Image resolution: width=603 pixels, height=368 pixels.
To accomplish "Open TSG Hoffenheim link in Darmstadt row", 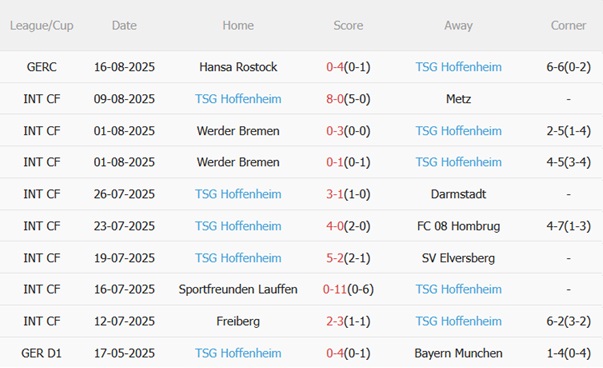I will coord(238,194).
